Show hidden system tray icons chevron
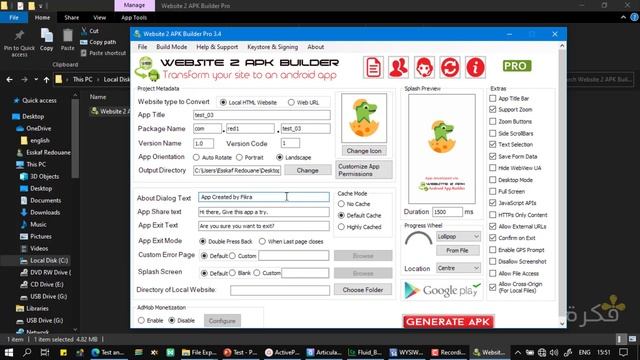The height and width of the screenshot is (360, 640). [x=518, y=352]
